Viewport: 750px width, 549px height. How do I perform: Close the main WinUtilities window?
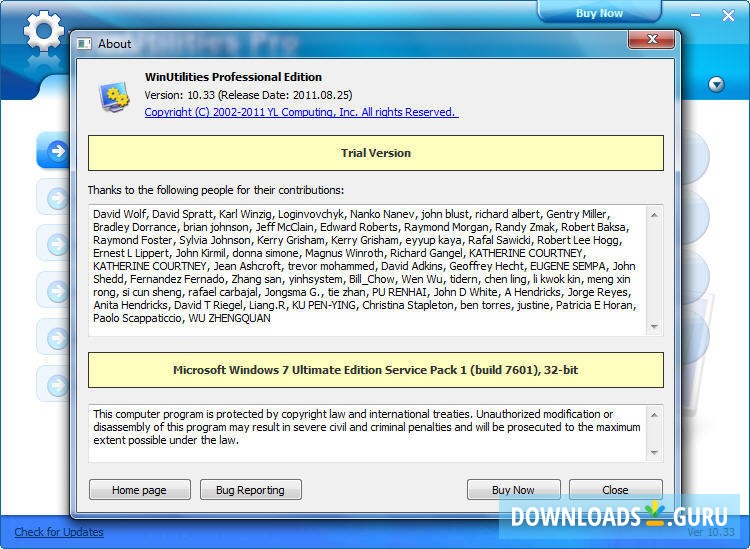pyautogui.click(x=728, y=15)
